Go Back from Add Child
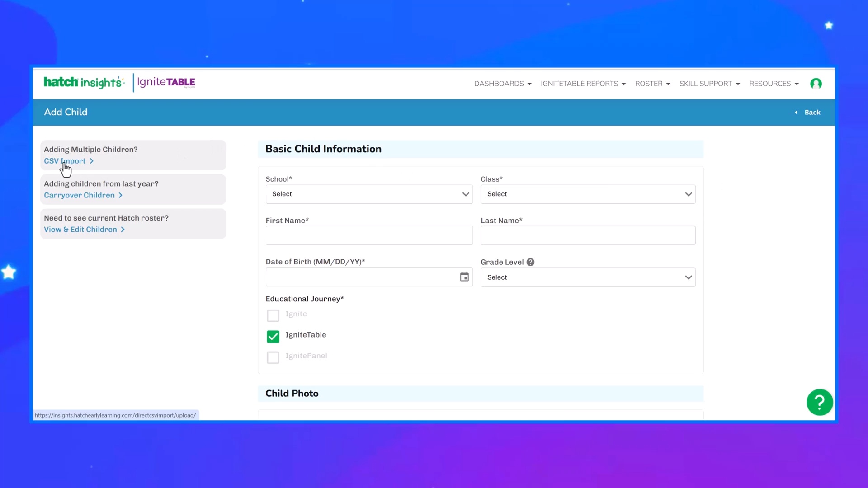This screenshot has height=488, width=868. (808, 113)
